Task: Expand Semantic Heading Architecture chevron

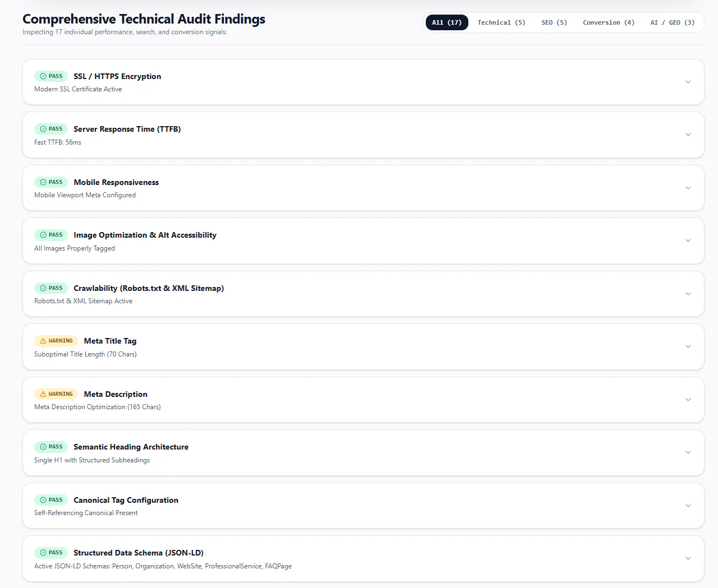Action: click(x=688, y=452)
